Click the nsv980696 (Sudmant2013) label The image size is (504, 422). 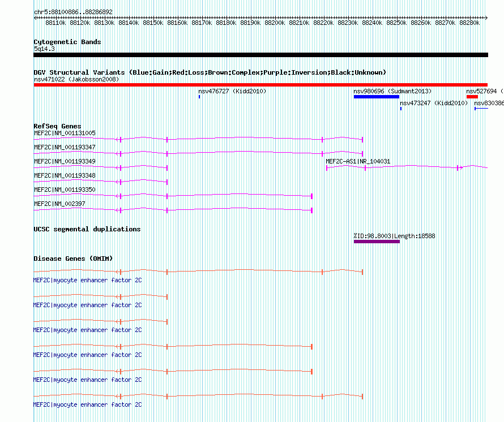pyautogui.click(x=392, y=91)
